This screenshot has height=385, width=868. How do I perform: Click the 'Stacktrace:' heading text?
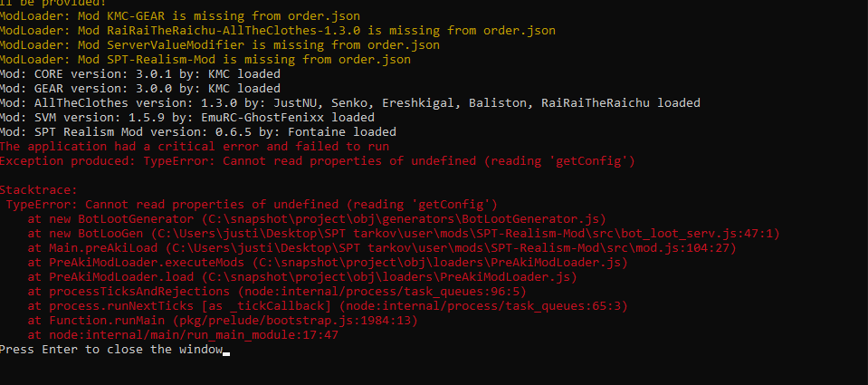pos(39,190)
